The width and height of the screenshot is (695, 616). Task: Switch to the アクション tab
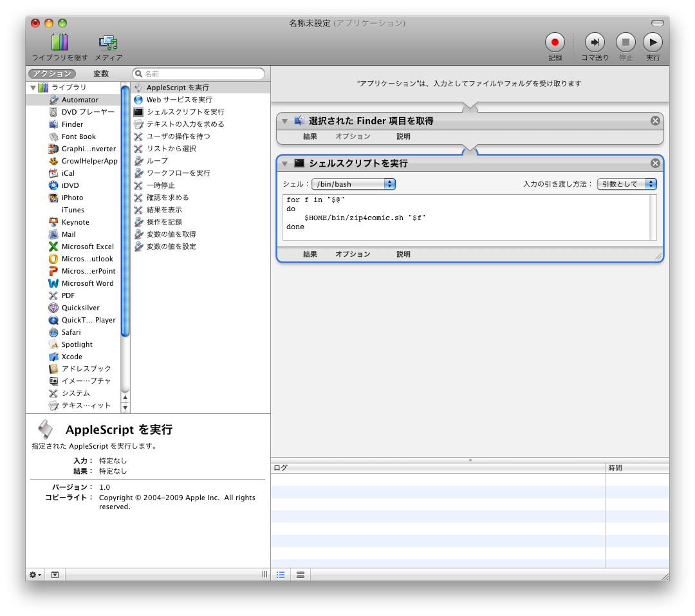52,73
